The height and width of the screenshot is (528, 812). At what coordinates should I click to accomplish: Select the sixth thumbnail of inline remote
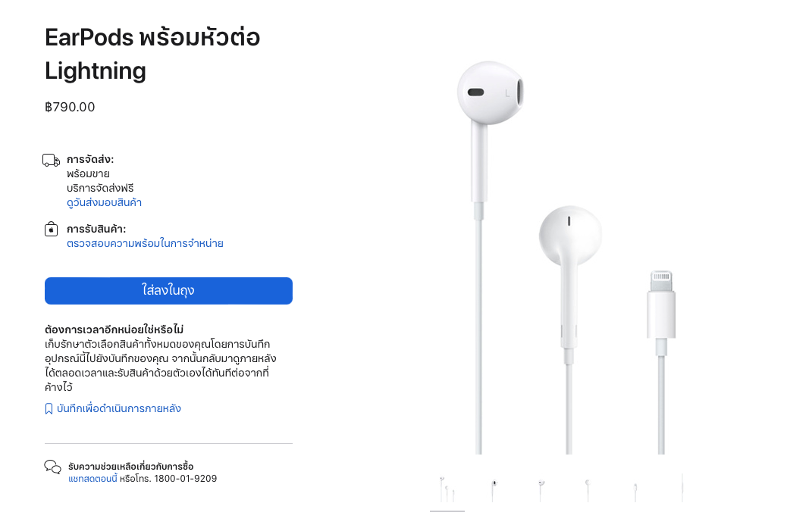(682, 489)
